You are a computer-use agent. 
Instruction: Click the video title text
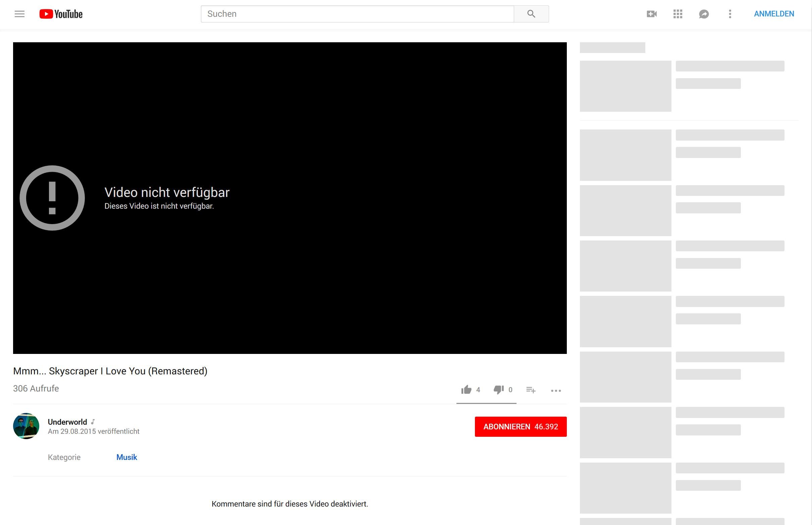(110, 371)
